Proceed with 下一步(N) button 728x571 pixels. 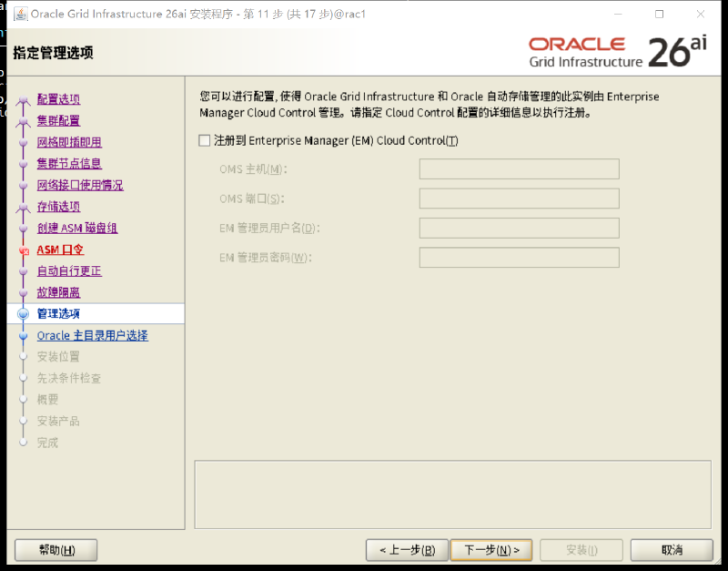491,550
